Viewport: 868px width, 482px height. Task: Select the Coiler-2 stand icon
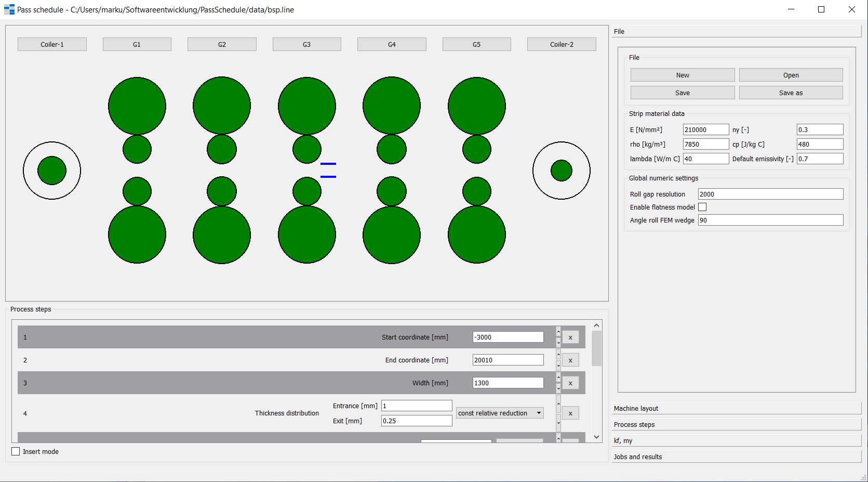click(562, 44)
